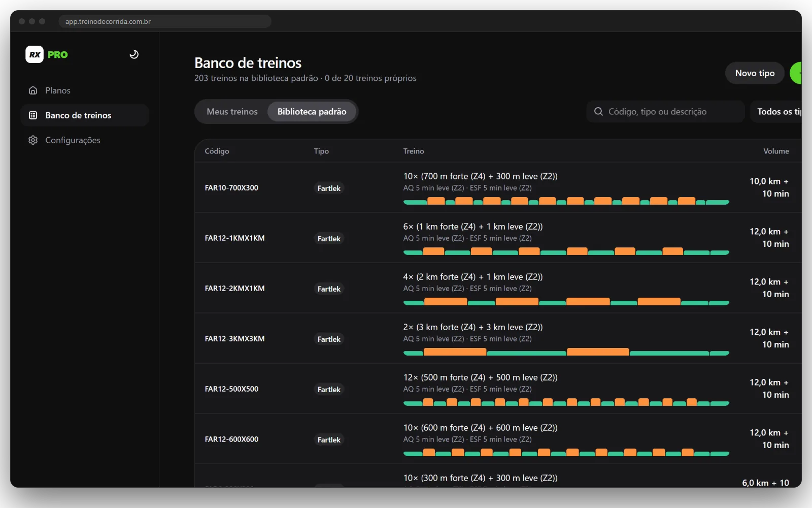
Task: Select Banco de treinos list icon
Action: click(x=33, y=115)
